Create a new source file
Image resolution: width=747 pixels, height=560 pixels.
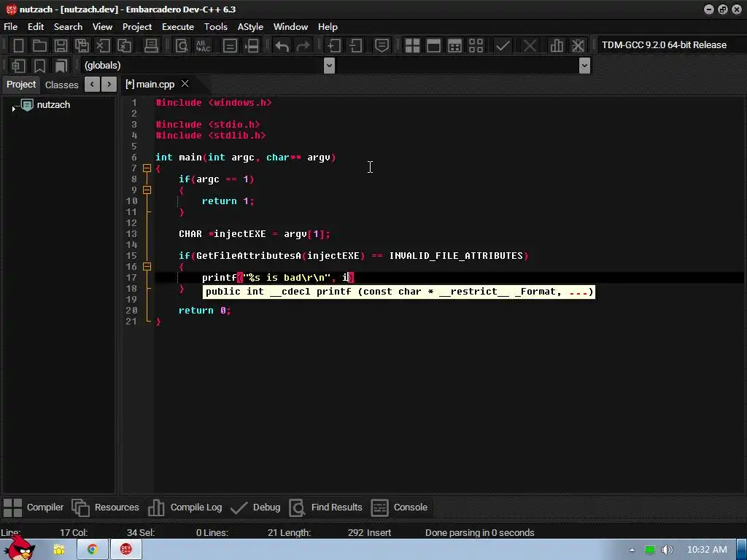(x=18, y=46)
